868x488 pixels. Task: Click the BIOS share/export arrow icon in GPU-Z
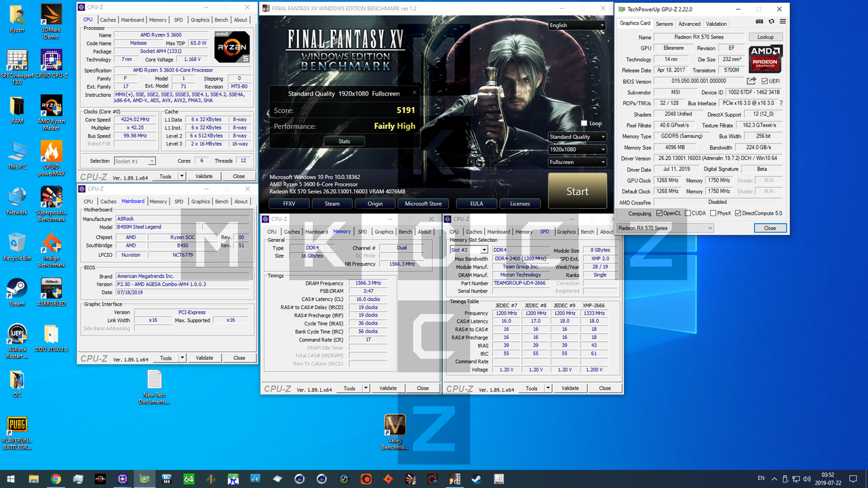coord(751,81)
